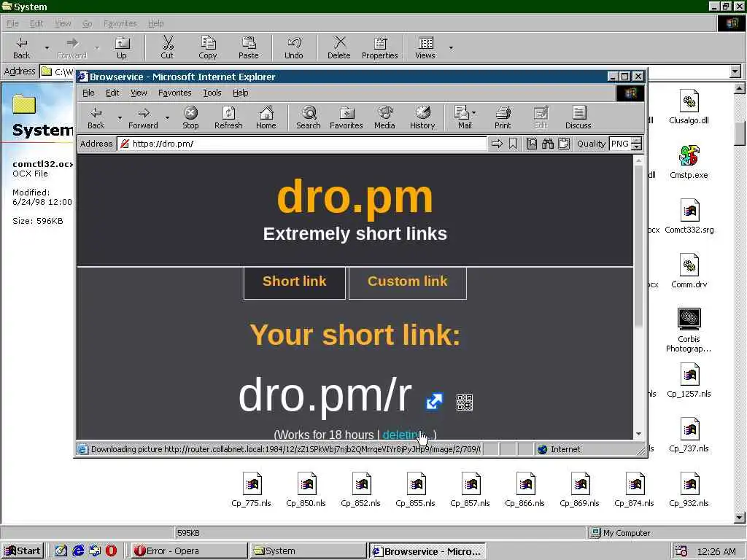This screenshot has height=560, width=747.
Task: Open the Mail button dropdown arrow
Action: tap(473, 113)
